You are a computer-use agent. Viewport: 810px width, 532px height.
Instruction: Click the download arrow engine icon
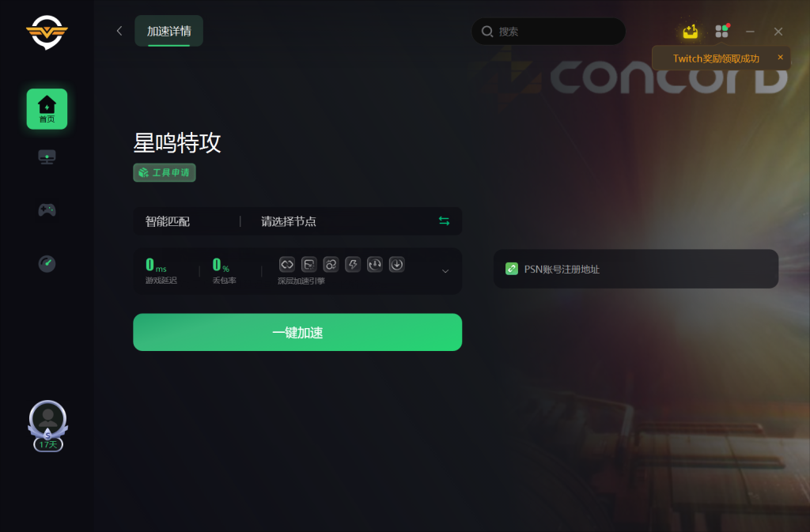[x=397, y=265]
